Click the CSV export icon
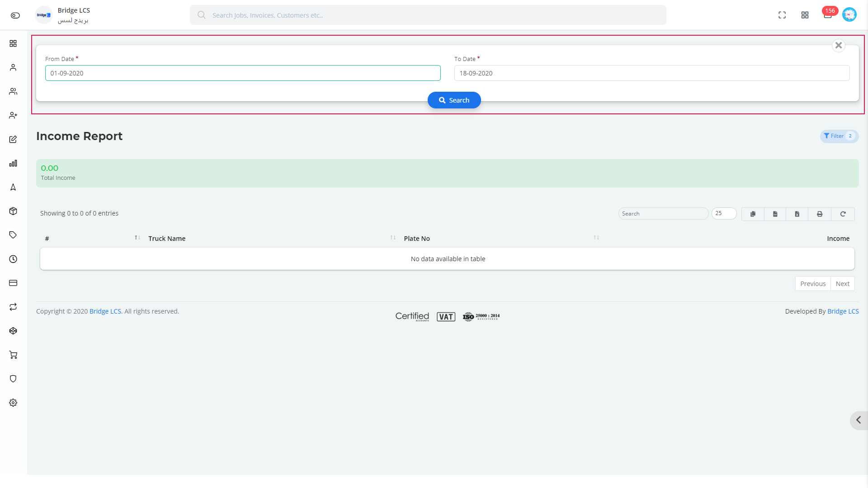The width and height of the screenshot is (868, 488). click(775, 213)
